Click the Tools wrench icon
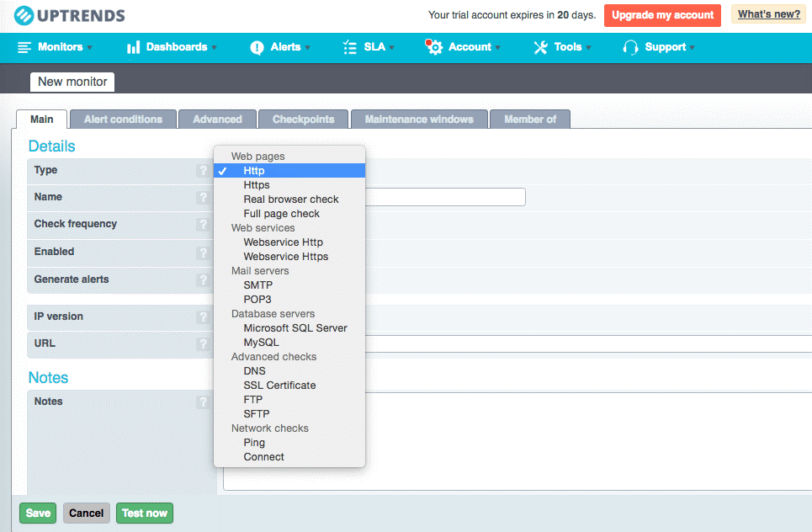Screen dimensions: 812x532 (x=541, y=47)
